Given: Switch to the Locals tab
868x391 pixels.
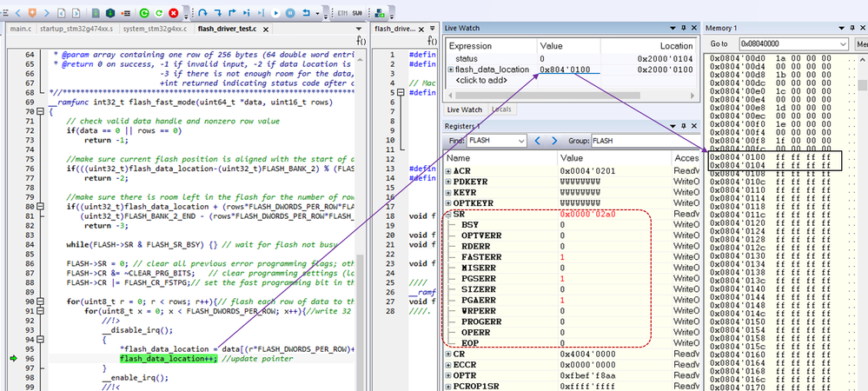Looking at the screenshot, I should pyautogui.click(x=500, y=110).
